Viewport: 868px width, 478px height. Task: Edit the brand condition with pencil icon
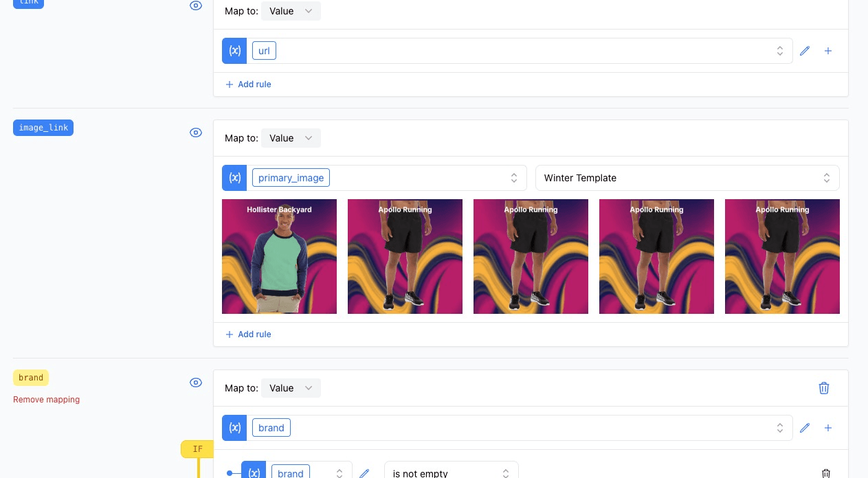point(364,473)
